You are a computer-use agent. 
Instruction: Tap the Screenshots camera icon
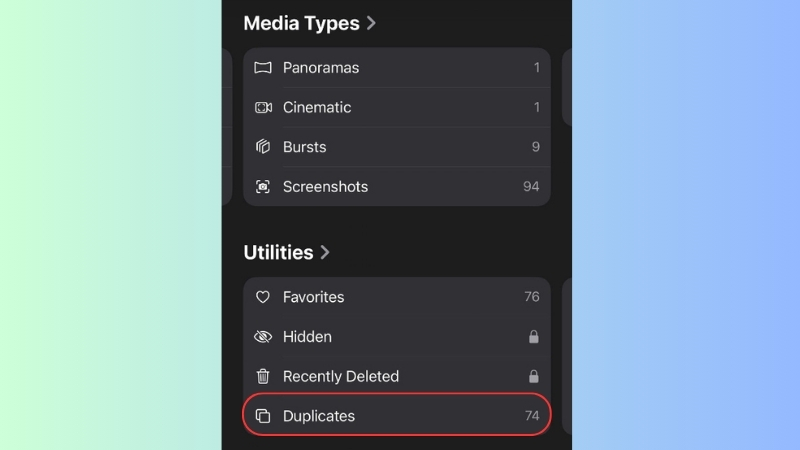click(x=263, y=187)
